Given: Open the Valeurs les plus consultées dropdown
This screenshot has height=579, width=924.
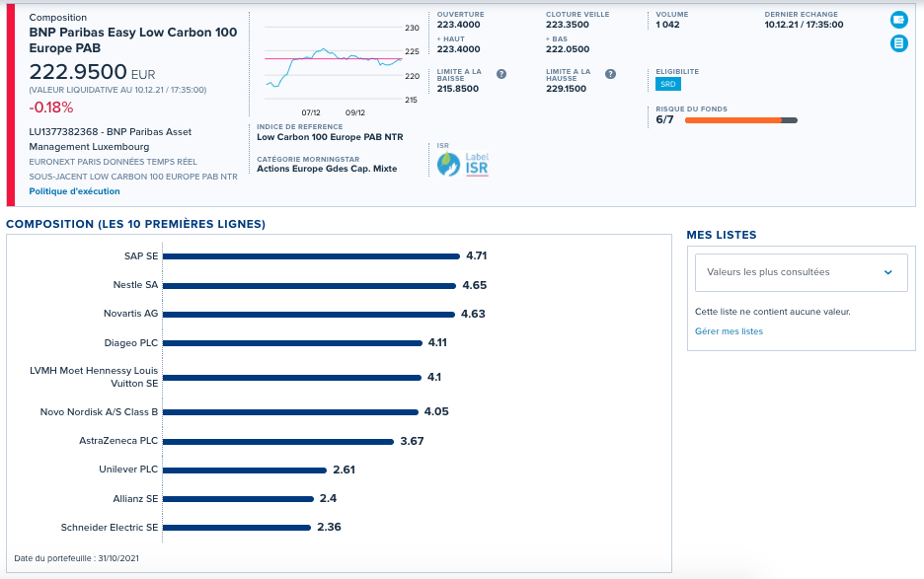Looking at the screenshot, I should click(801, 272).
